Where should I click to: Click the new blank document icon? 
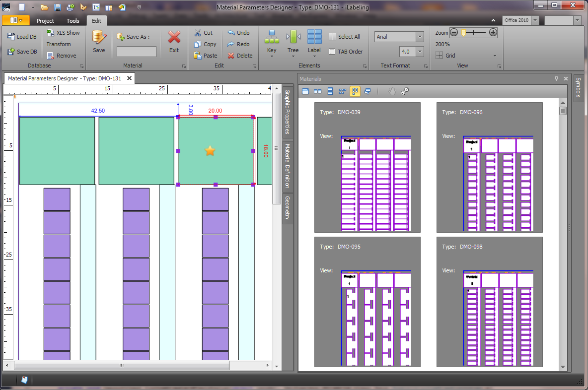tap(22, 7)
